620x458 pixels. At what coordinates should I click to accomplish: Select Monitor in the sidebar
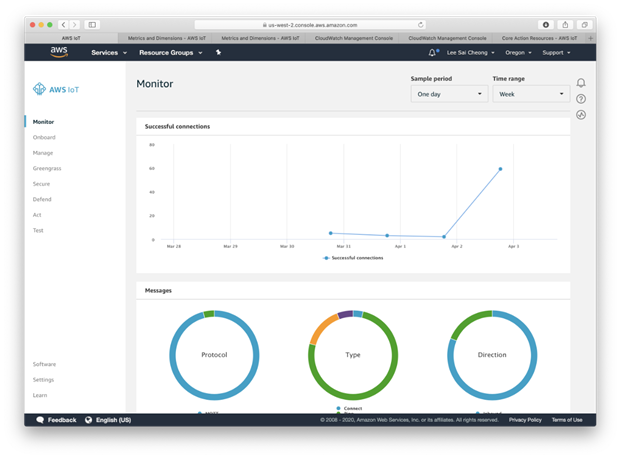(43, 122)
